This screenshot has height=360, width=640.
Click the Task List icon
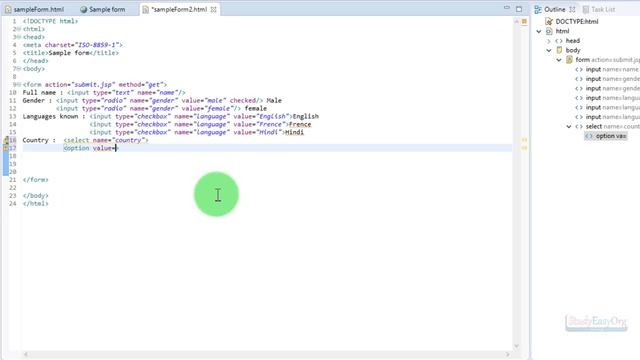point(586,9)
